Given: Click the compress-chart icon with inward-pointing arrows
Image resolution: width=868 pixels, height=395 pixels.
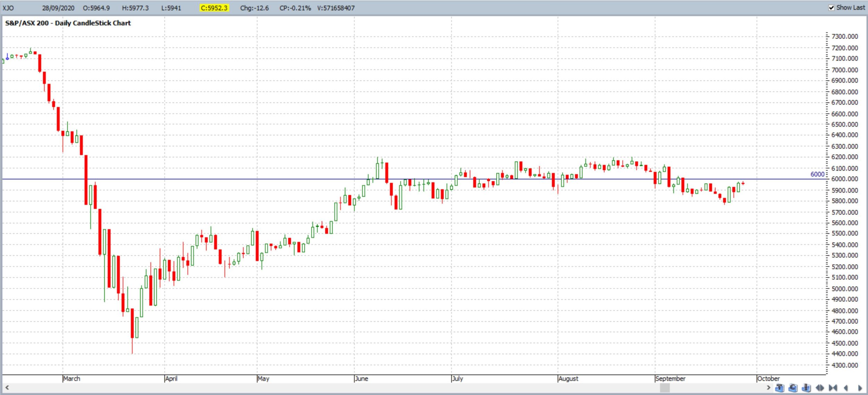Looking at the screenshot, I should pos(833,388).
